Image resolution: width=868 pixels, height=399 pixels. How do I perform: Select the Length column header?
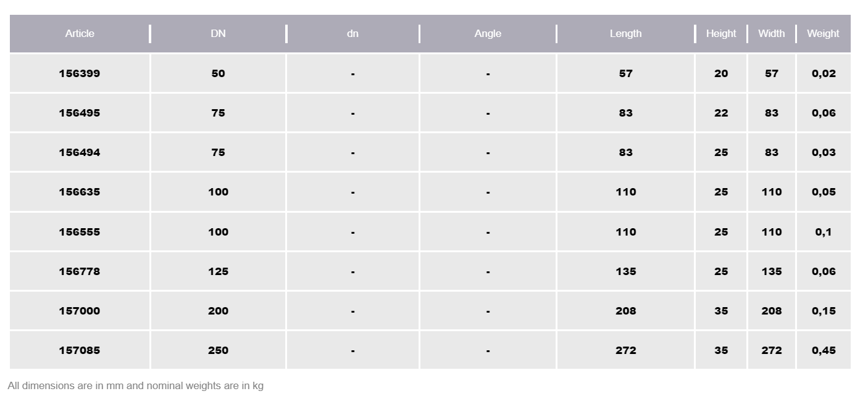(625, 34)
